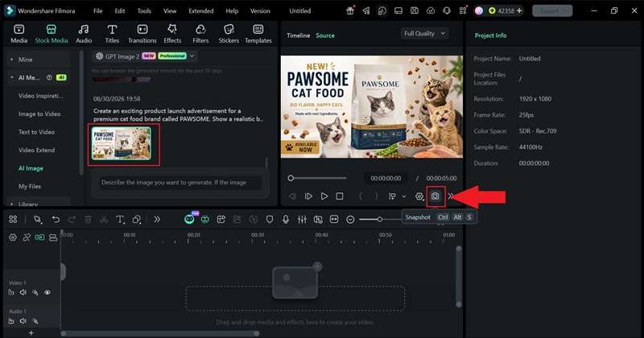Image resolution: width=644 pixels, height=338 pixels.
Task: Click the microphone voiceover record icon
Action: [x=286, y=220]
